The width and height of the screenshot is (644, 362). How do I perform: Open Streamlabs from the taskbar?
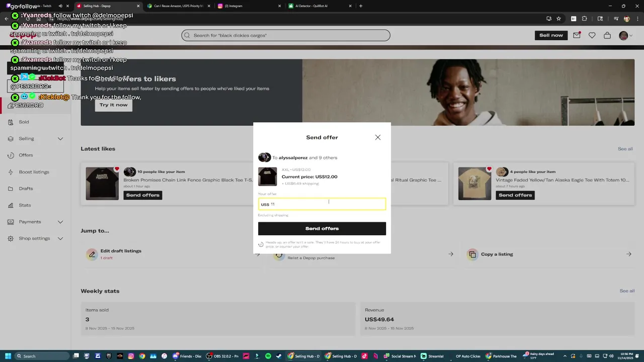point(433,356)
